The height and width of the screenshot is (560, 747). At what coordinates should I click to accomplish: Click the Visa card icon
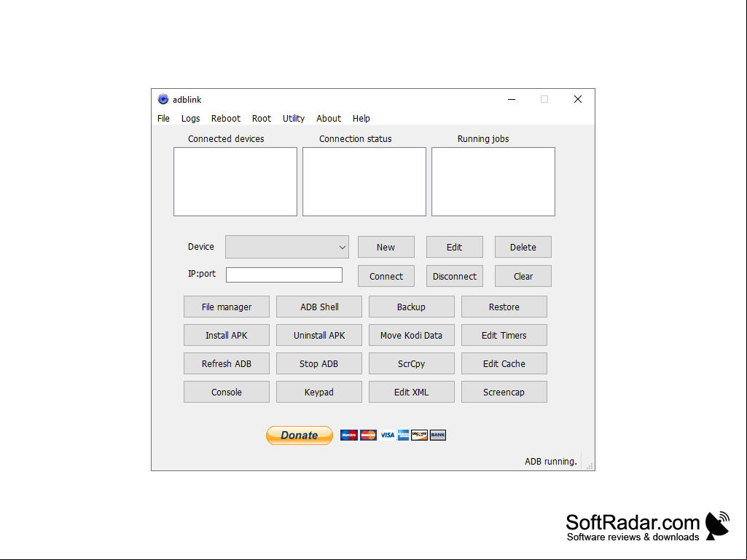(x=387, y=435)
